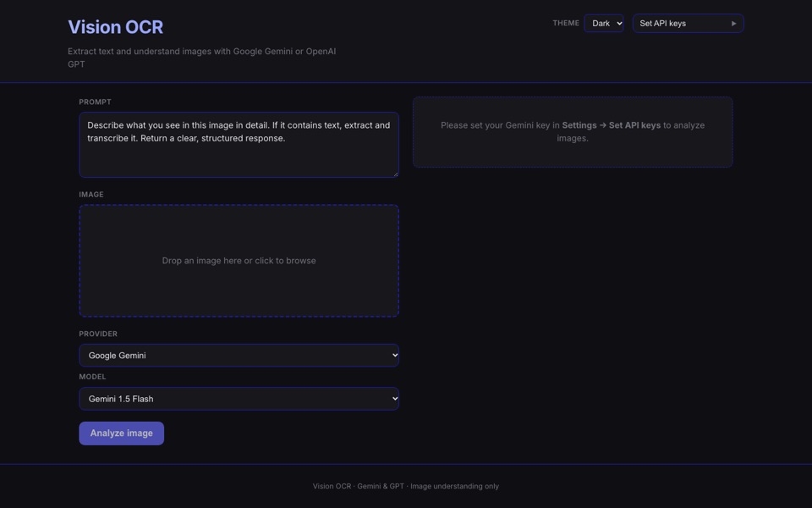This screenshot has width=812, height=508.
Task: Open the Theme dropdown set to Dark
Action: [603, 24]
